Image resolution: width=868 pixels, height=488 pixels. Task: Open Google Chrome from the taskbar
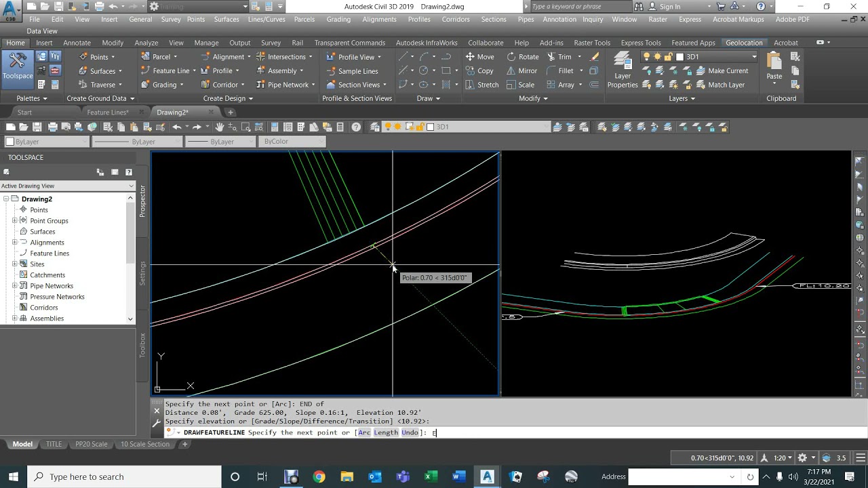coord(319,476)
